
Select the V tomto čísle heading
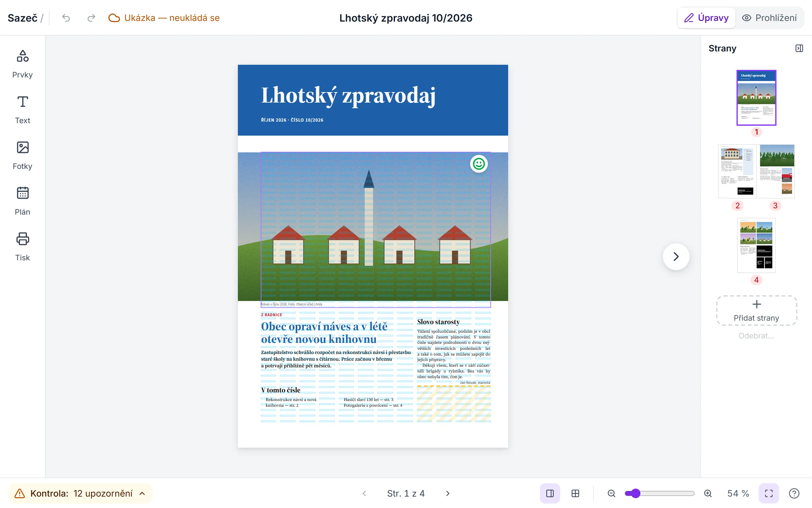click(280, 390)
